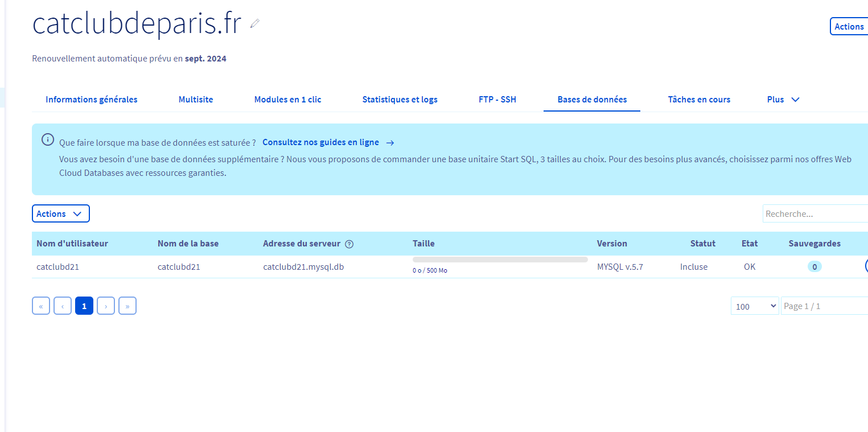
Task: Open the 100 rows-per-page selector
Action: pyautogui.click(x=755, y=306)
